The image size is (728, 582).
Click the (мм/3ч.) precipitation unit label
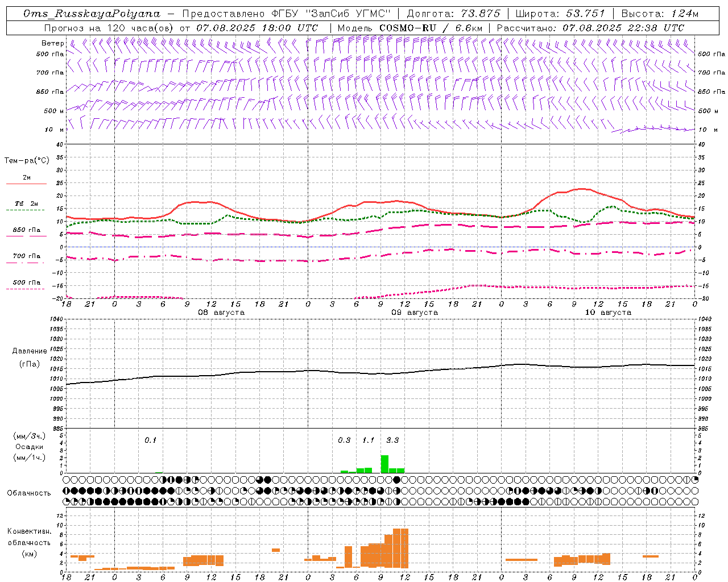click(29, 436)
